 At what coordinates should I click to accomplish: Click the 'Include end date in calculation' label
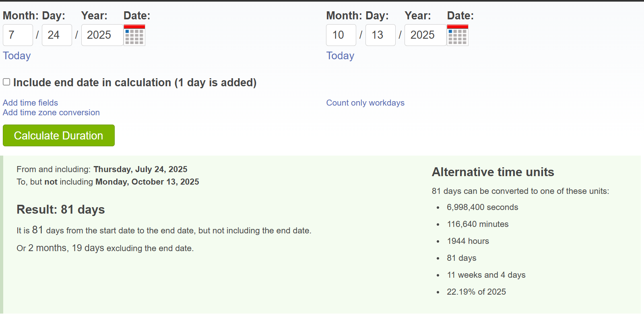pyautogui.click(x=135, y=83)
